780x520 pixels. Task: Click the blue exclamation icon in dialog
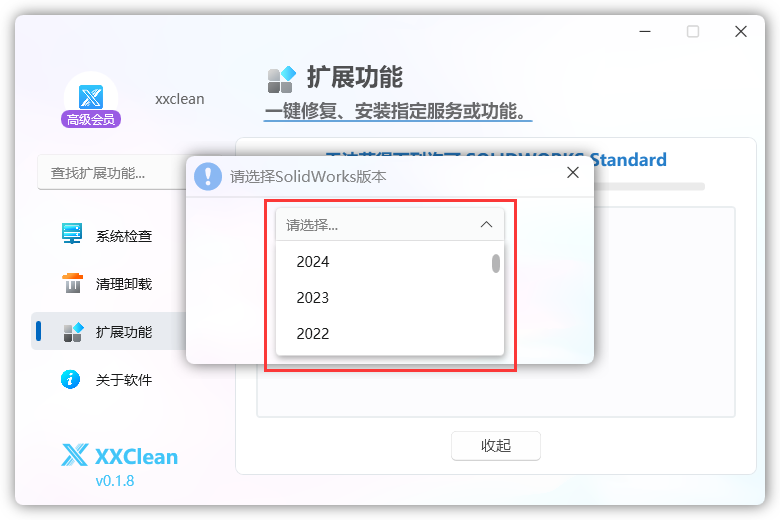pos(208,176)
